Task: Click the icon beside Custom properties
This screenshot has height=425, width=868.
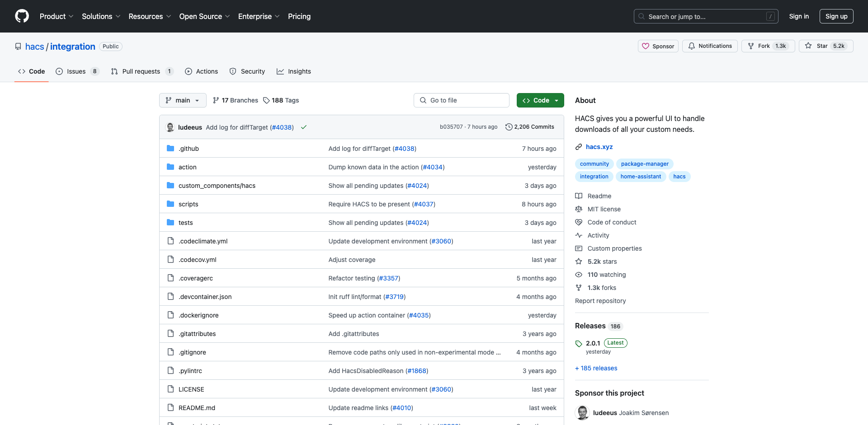Action: point(579,248)
